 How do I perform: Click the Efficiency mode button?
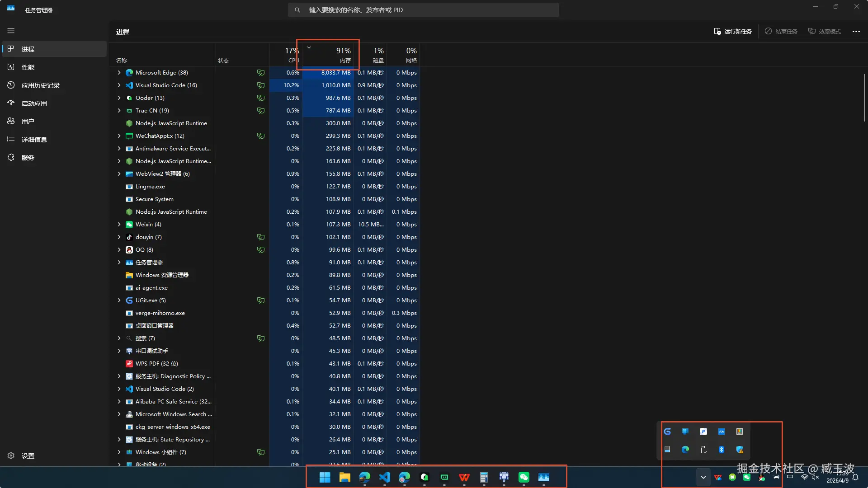824,31
